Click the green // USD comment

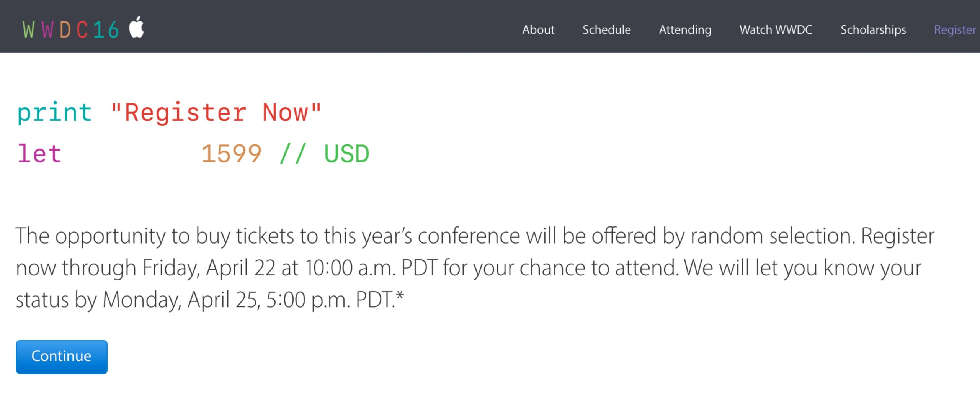click(x=325, y=154)
